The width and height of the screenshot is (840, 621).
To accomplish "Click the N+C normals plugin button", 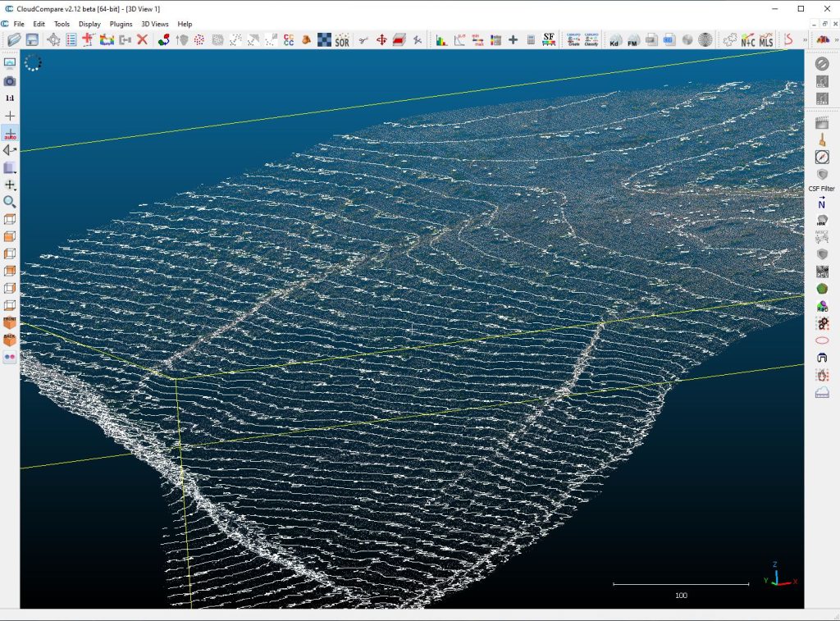I will [747, 39].
